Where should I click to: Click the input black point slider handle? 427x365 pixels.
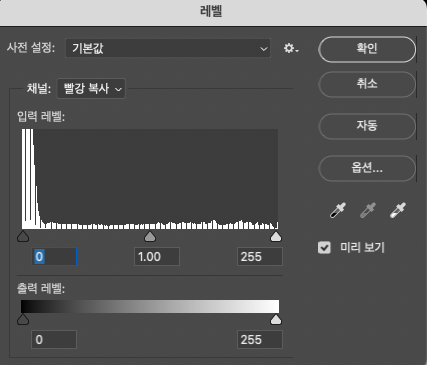(23, 236)
